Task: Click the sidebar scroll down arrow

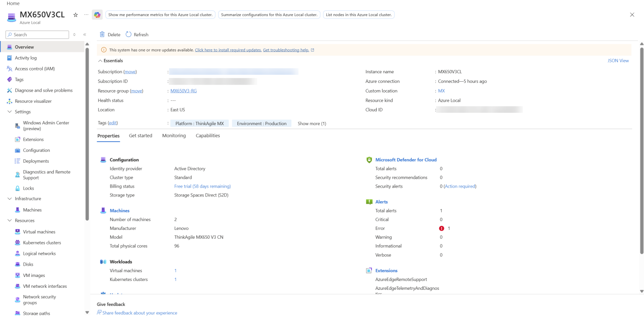Action: click(x=87, y=312)
